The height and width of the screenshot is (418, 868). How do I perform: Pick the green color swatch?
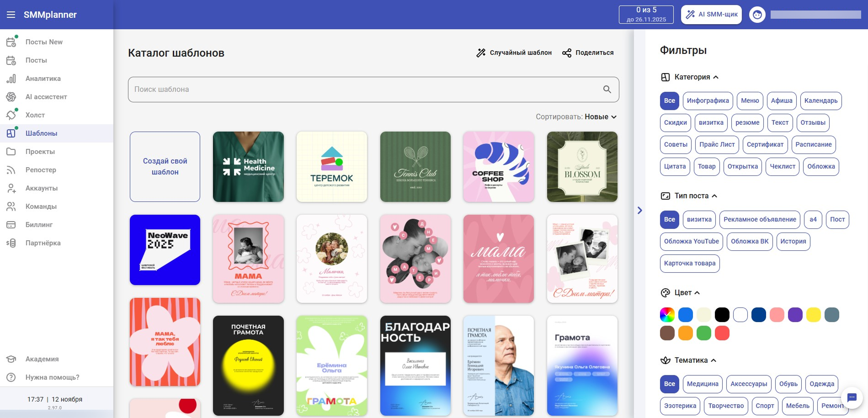point(704,333)
